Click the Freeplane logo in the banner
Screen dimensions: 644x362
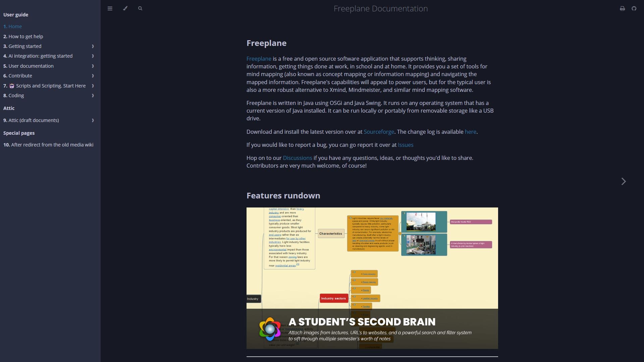[270, 329]
